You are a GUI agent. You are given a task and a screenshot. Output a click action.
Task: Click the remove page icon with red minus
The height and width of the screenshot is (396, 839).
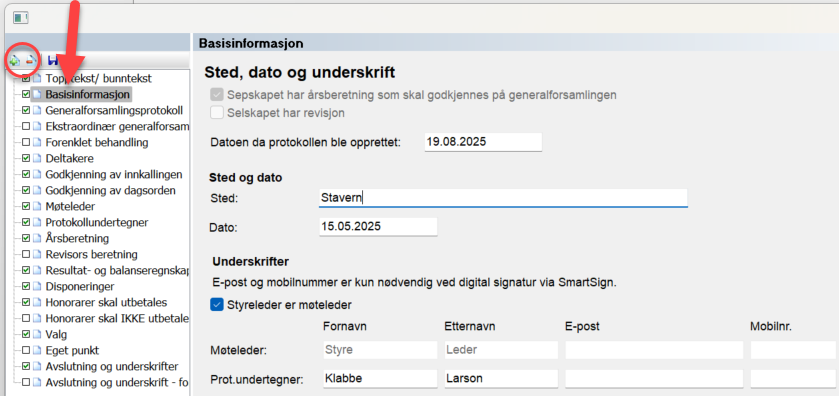point(30,60)
